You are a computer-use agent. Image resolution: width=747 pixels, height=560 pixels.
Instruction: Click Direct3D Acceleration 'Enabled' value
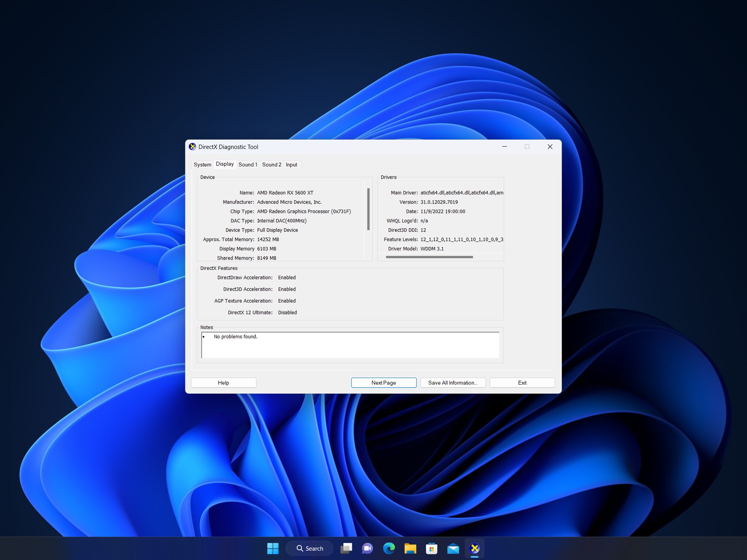click(287, 289)
